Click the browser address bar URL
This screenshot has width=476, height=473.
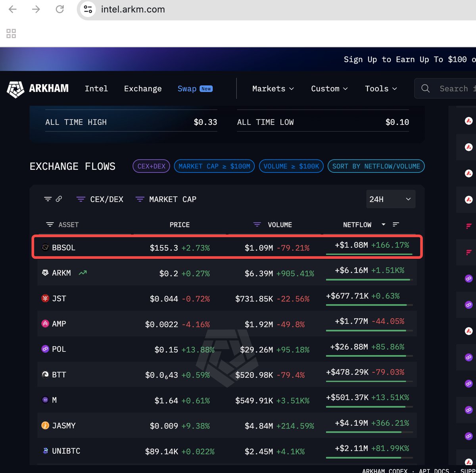point(133,9)
